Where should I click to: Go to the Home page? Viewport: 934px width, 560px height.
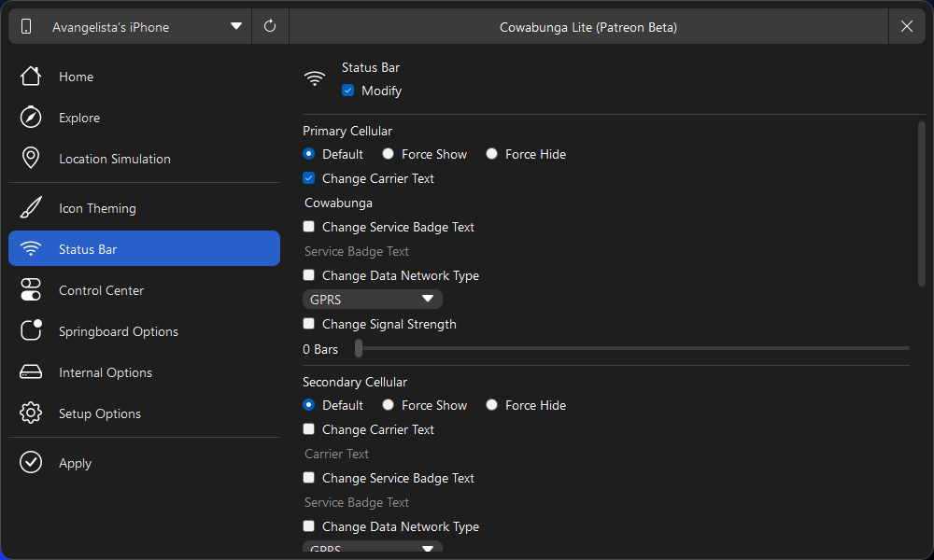[x=144, y=77]
